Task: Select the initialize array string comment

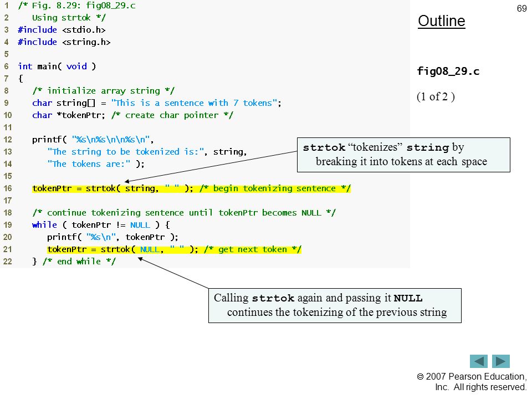Action: click(x=104, y=91)
